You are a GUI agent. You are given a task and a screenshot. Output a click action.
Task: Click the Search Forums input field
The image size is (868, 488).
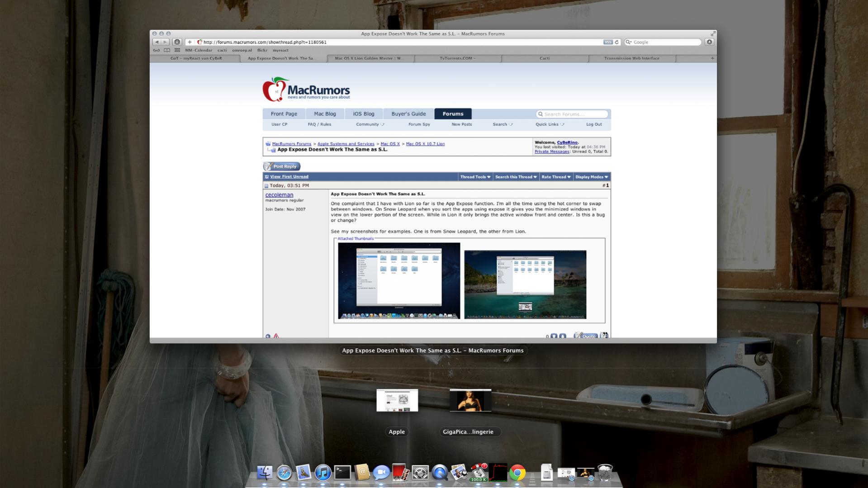tap(572, 114)
